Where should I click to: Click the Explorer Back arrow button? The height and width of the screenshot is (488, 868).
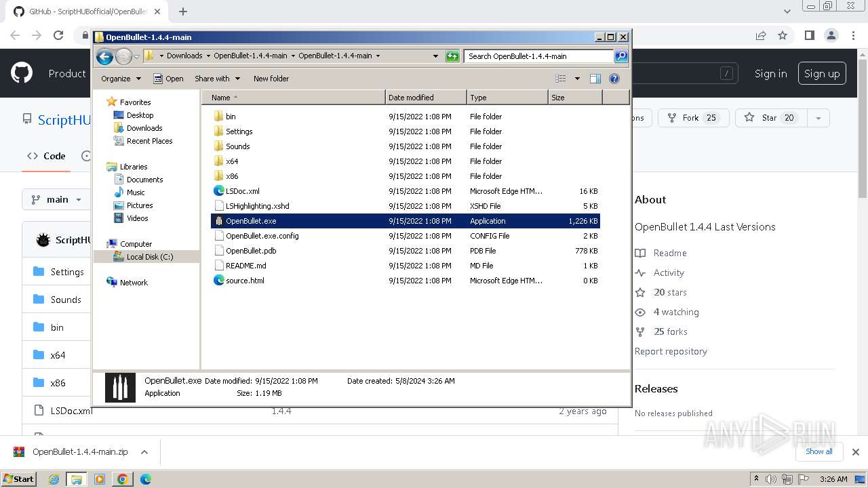pos(104,56)
